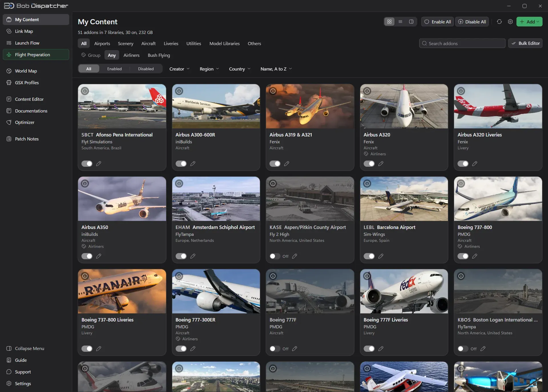
Task: Open World Map in sidebar
Action: pos(36,71)
